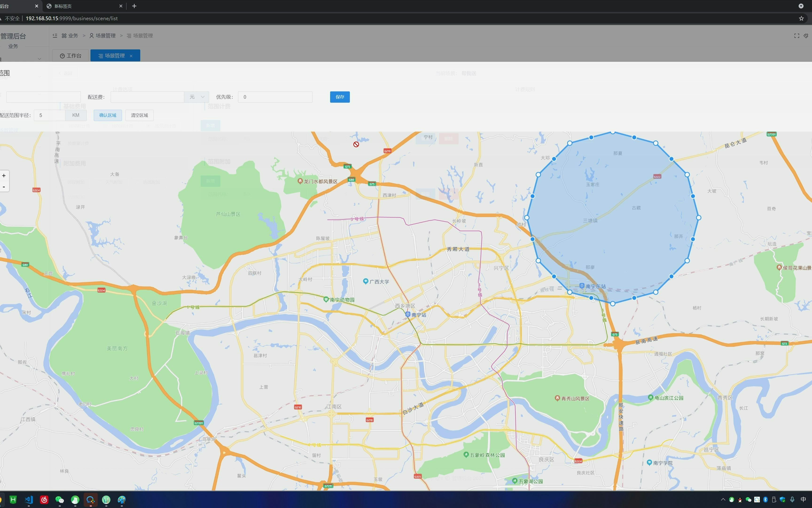Click the 保存 button
This screenshot has height=508, width=812.
click(x=340, y=97)
